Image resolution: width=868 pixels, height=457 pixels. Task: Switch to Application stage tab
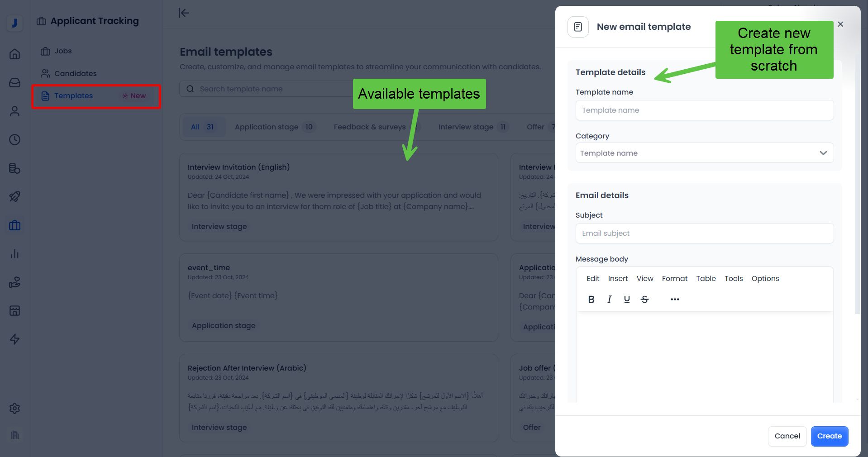(274, 127)
